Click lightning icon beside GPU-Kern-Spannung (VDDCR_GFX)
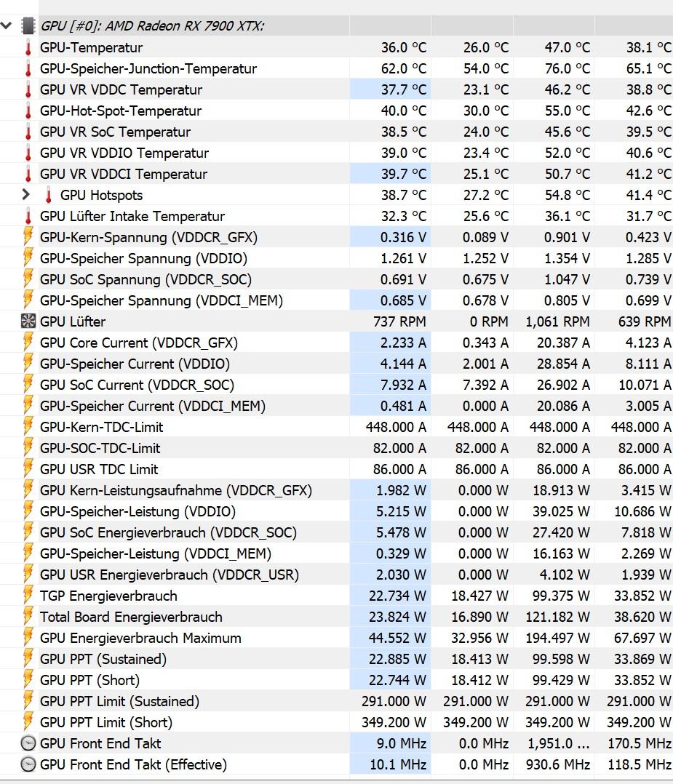 [28, 237]
